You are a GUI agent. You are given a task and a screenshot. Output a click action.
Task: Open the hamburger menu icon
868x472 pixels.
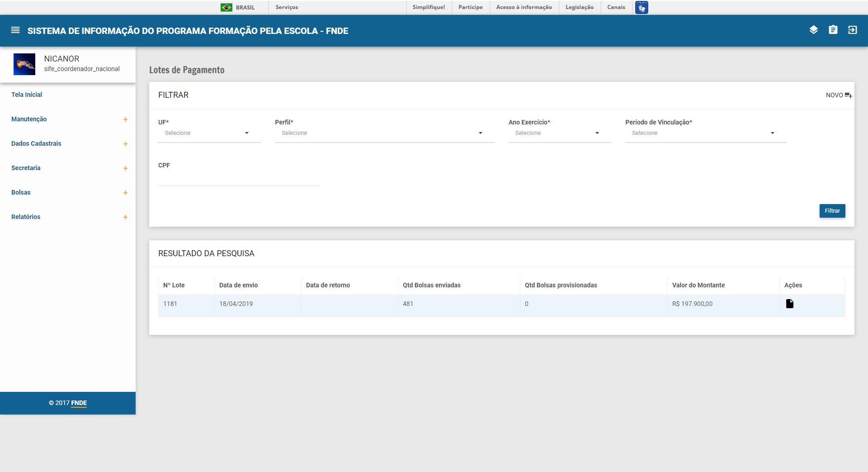[x=15, y=30]
